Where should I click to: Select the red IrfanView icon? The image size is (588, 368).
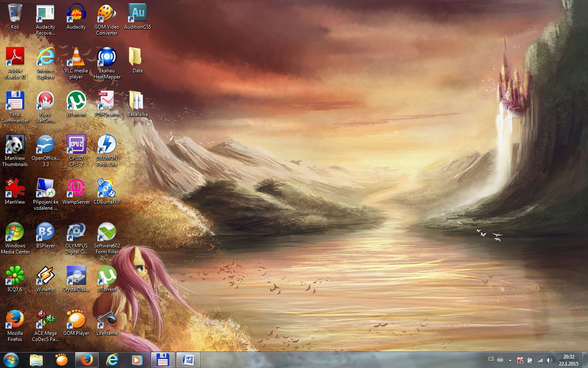(15, 192)
